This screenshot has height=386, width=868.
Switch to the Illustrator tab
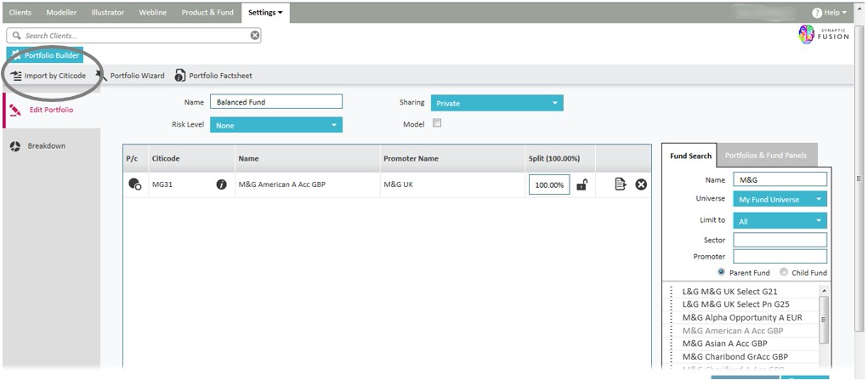(x=107, y=12)
